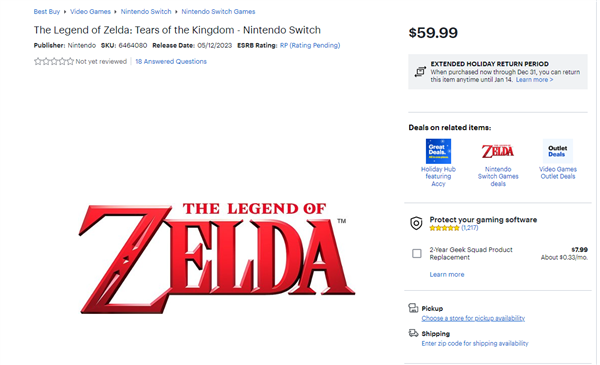The height and width of the screenshot is (365, 600).
Task: Click the large Legend of Zelda product image
Action: coord(217,258)
